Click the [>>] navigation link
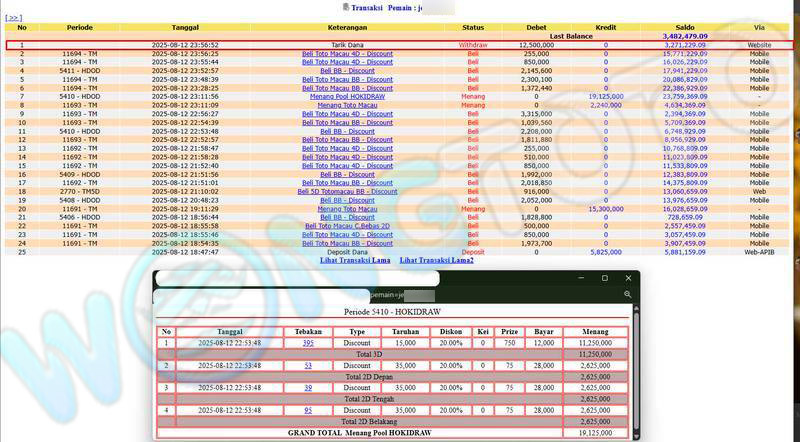The image size is (800, 442). (x=13, y=18)
